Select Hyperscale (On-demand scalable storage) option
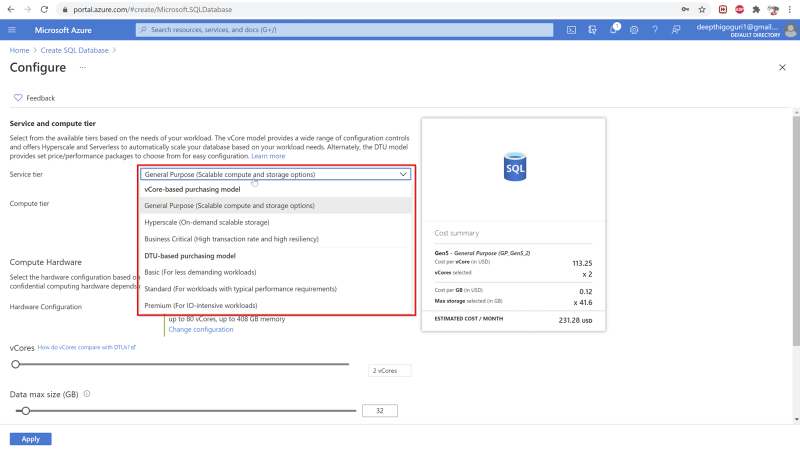The image size is (800, 450). (x=207, y=222)
